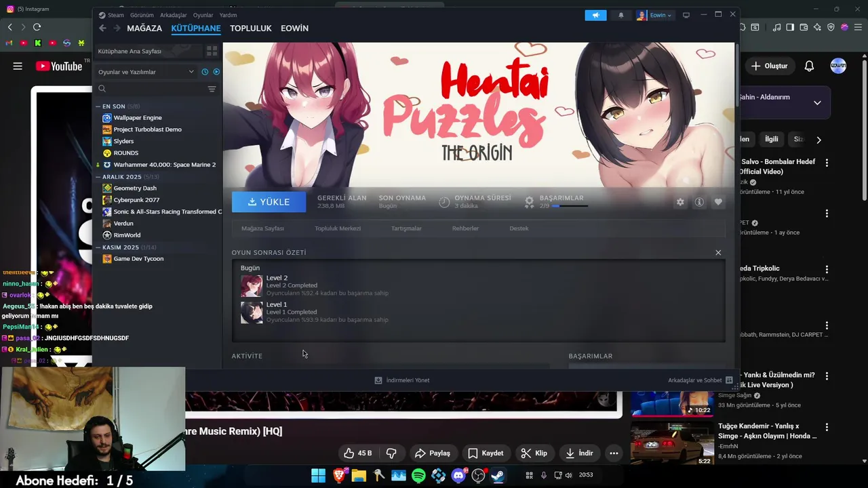Open Rehberler link
The height and width of the screenshot is (488, 868).
pyautogui.click(x=465, y=228)
